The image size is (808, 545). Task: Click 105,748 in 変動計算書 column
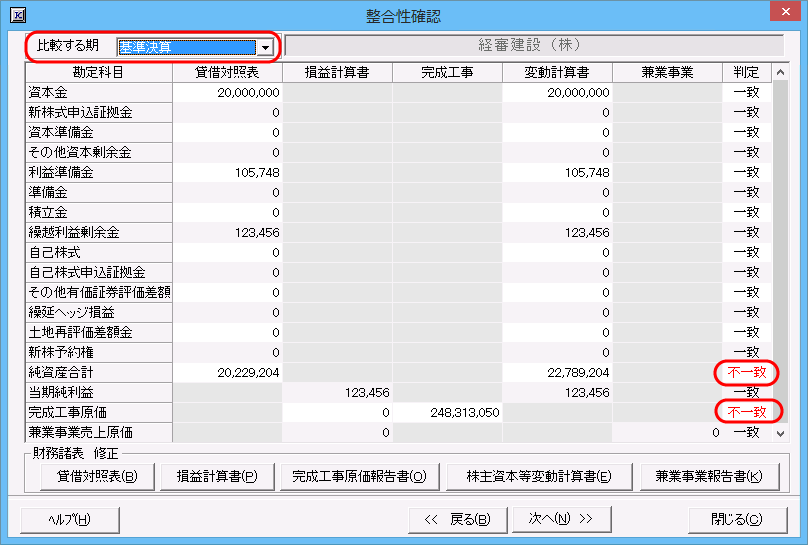tap(587, 173)
